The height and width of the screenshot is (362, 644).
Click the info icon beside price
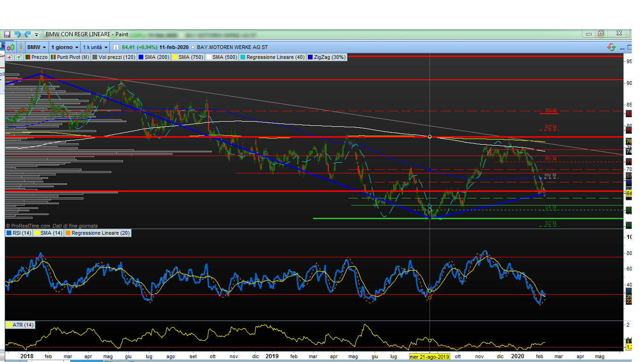116,47
